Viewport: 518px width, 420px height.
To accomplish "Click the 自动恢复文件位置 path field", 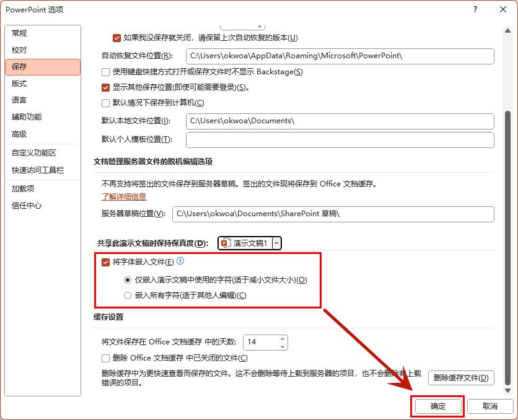I will [340, 56].
